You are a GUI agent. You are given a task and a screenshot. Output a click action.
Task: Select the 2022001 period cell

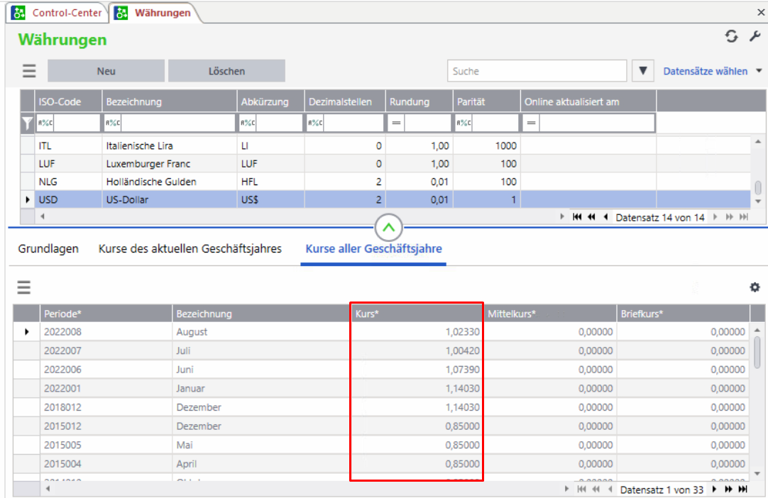point(105,388)
